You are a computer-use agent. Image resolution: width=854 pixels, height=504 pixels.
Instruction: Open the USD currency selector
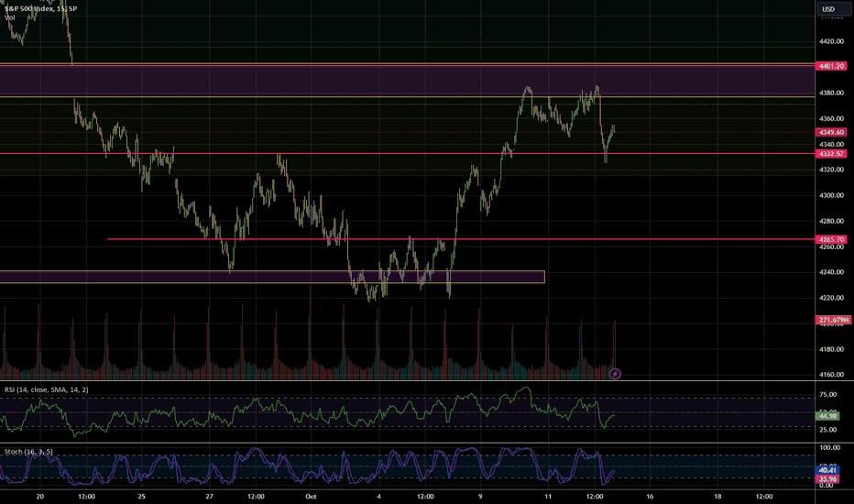coord(835,9)
